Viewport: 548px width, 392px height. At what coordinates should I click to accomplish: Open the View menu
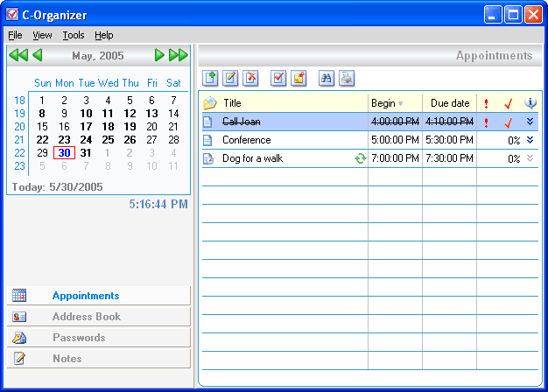coord(42,35)
